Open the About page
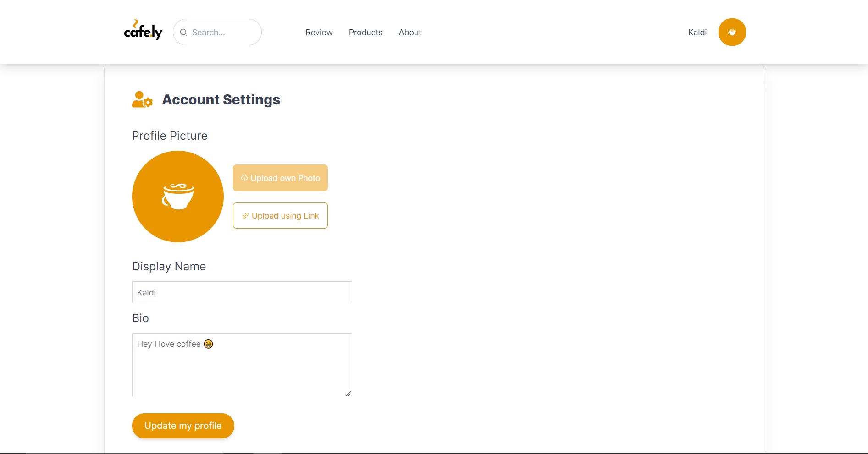The height and width of the screenshot is (454, 868). [410, 33]
